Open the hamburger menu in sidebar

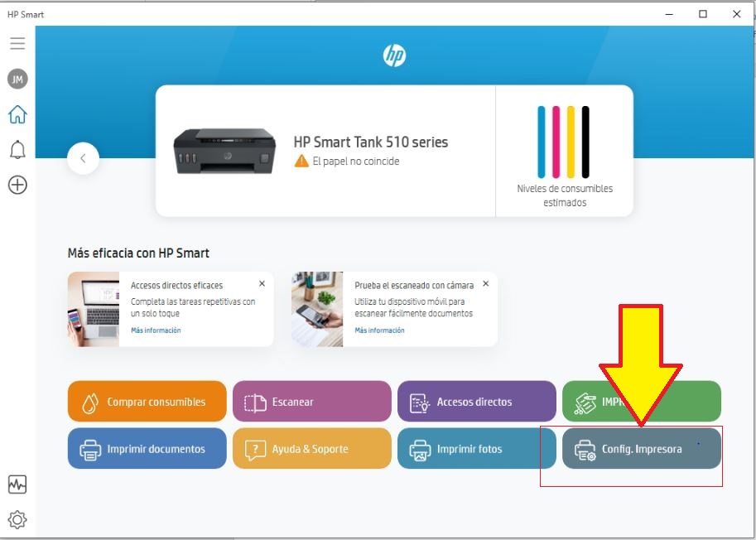17,43
